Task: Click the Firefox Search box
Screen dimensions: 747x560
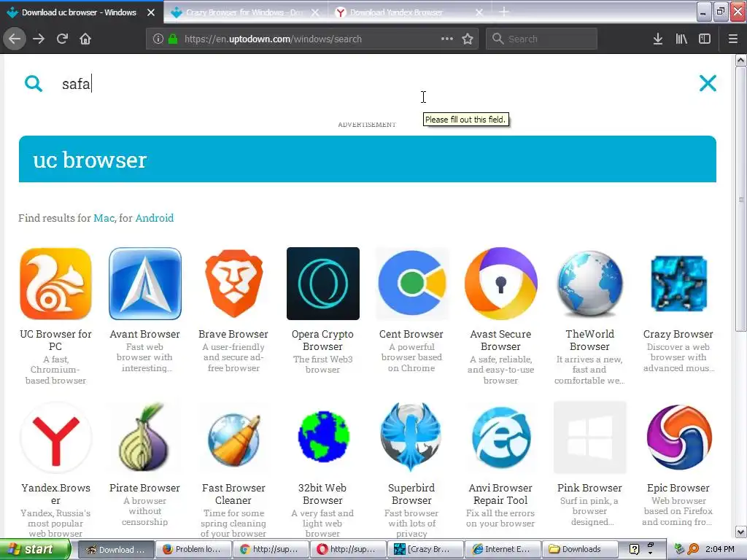Action: (541, 39)
